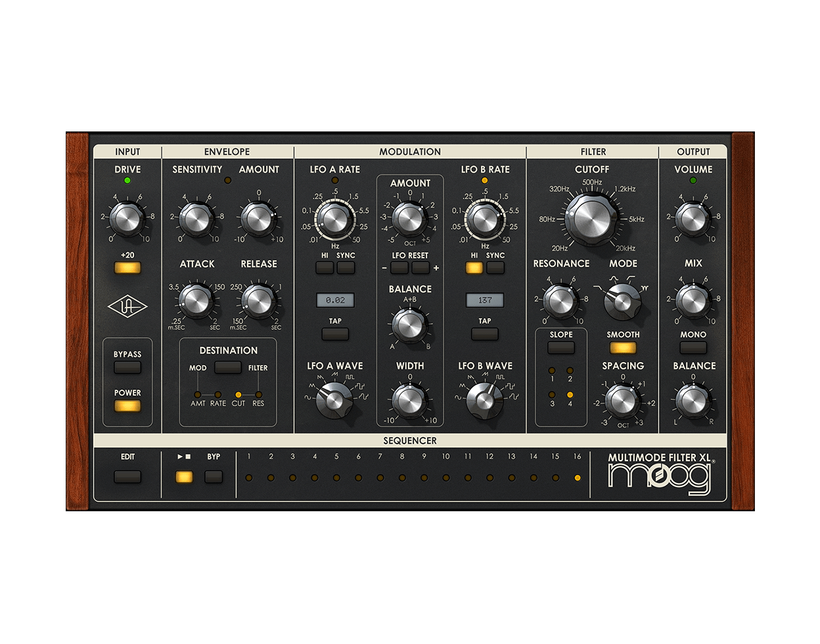Click the Output Mix knob

coord(693,300)
